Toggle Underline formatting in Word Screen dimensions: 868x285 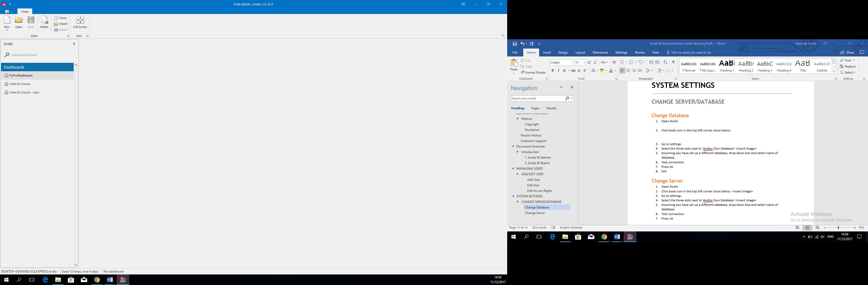564,71
